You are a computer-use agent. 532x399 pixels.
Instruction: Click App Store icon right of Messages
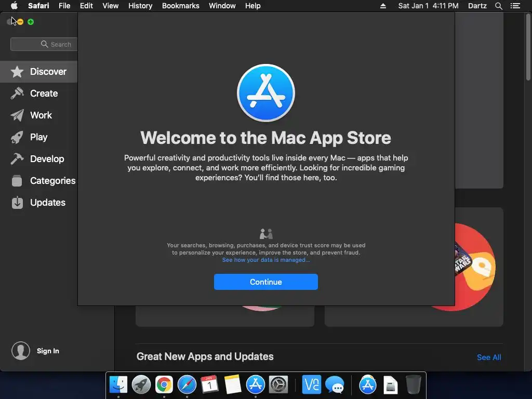(x=368, y=385)
